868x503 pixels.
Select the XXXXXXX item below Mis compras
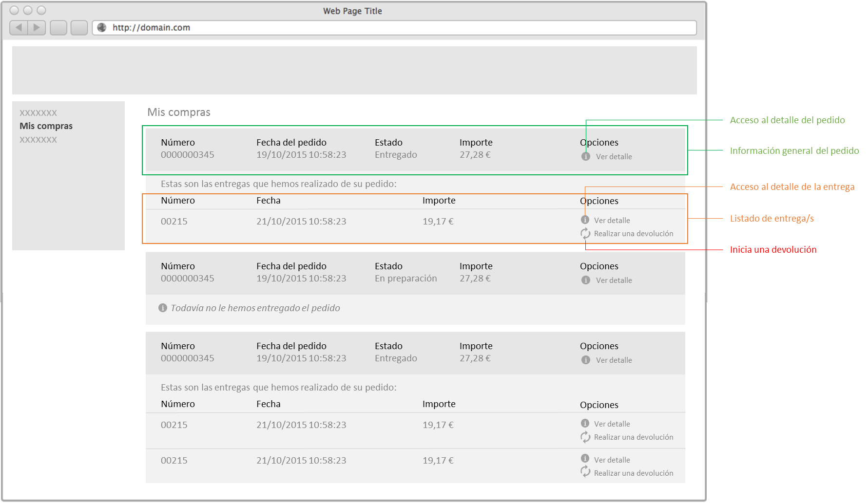coord(38,140)
